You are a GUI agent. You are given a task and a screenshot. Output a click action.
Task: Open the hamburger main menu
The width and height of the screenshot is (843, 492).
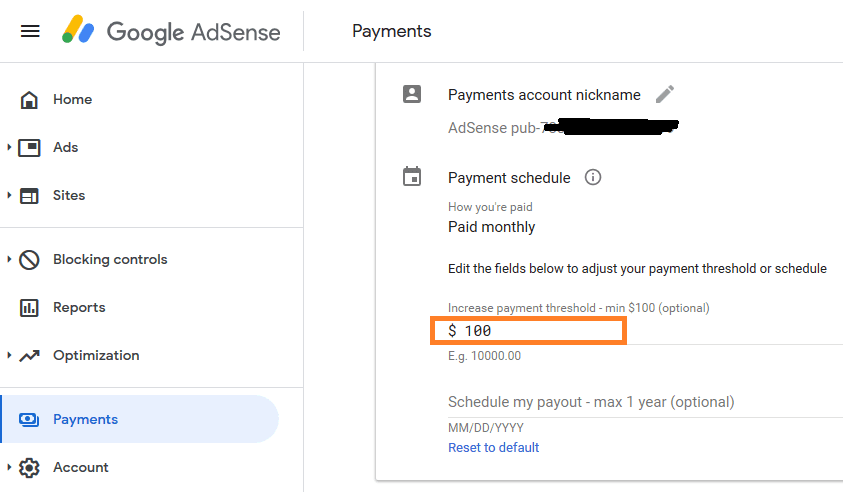(30, 31)
